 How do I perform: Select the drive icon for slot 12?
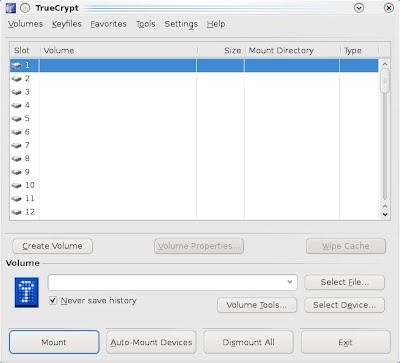click(16, 212)
